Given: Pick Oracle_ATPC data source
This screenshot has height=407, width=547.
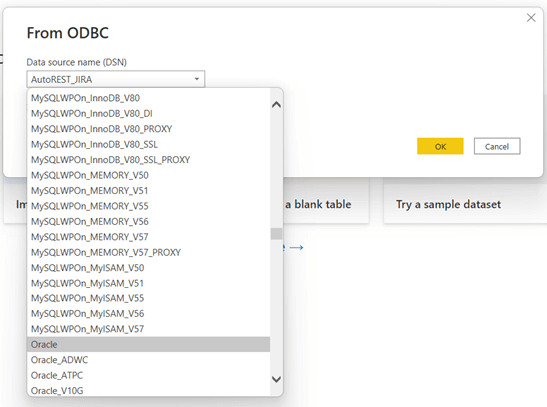Looking at the screenshot, I should point(148,375).
